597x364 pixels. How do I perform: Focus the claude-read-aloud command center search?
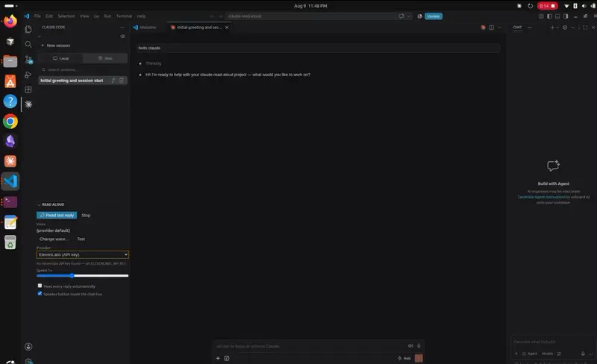click(x=312, y=16)
